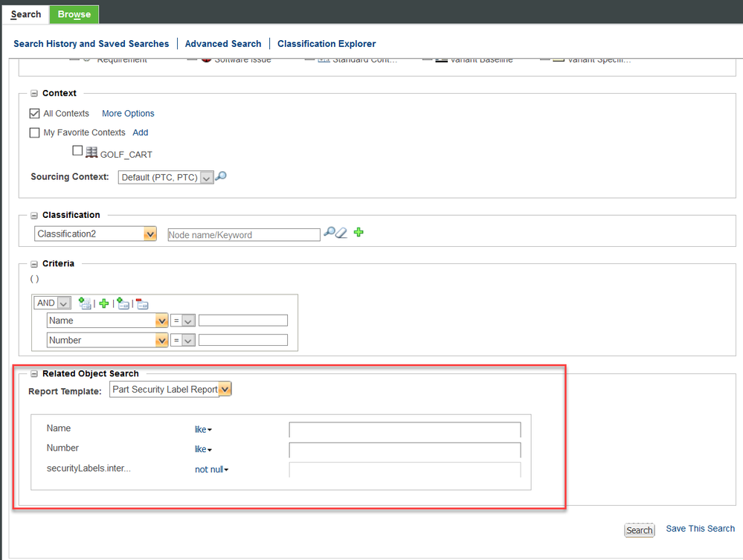This screenshot has width=743, height=560.
Task: Enable the My Favorite Contexts checkbox
Action: pos(34,133)
